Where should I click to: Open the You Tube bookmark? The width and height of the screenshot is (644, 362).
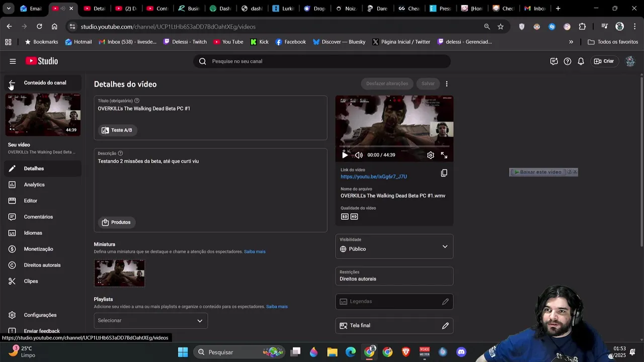point(228,42)
